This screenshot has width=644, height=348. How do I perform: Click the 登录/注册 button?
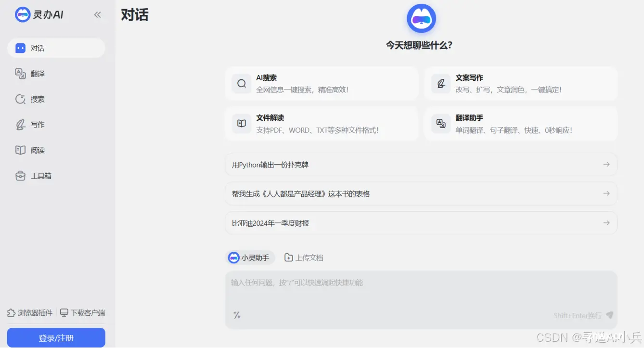(56, 338)
